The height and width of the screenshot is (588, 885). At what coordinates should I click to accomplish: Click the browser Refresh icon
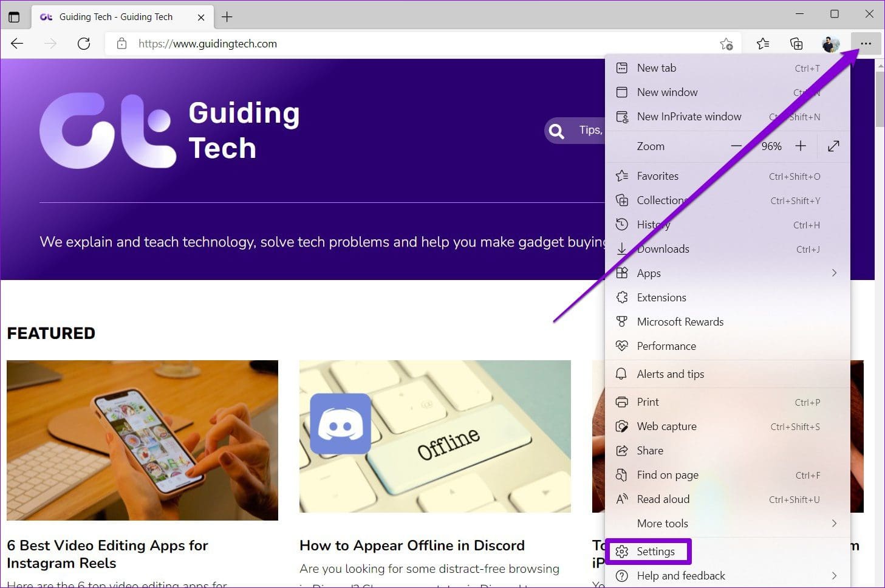coord(84,44)
